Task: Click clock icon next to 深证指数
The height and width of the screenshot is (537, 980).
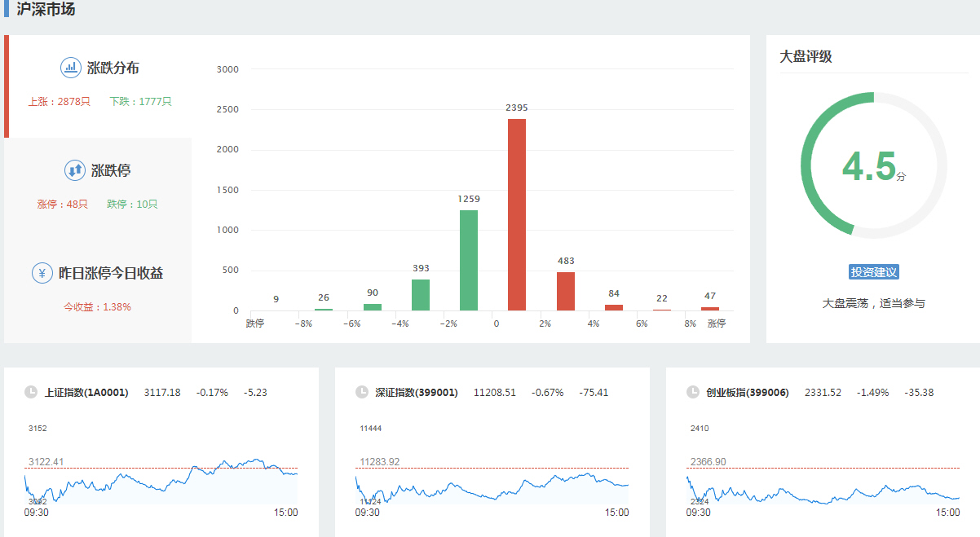Action: (x=362, y=392)
